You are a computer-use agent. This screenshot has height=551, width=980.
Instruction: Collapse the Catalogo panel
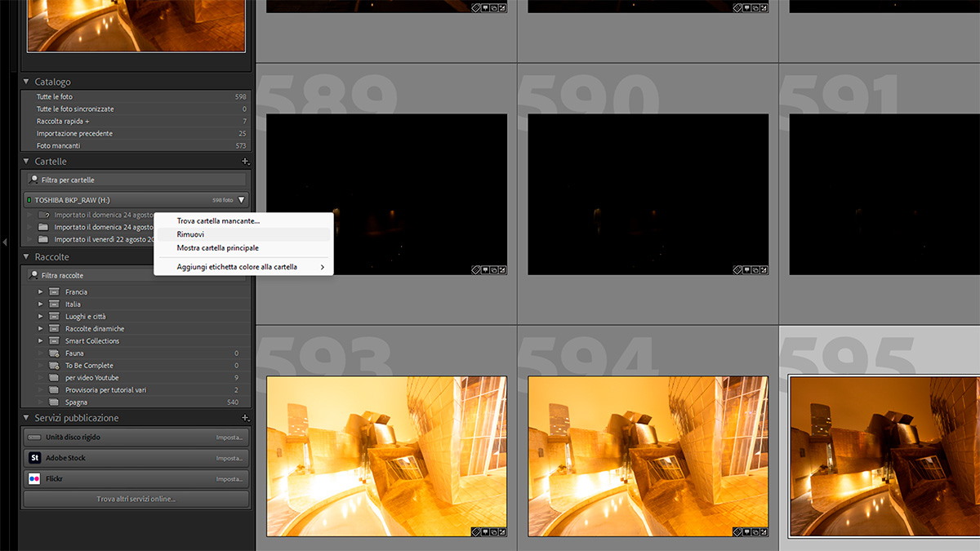click(26, 82)
